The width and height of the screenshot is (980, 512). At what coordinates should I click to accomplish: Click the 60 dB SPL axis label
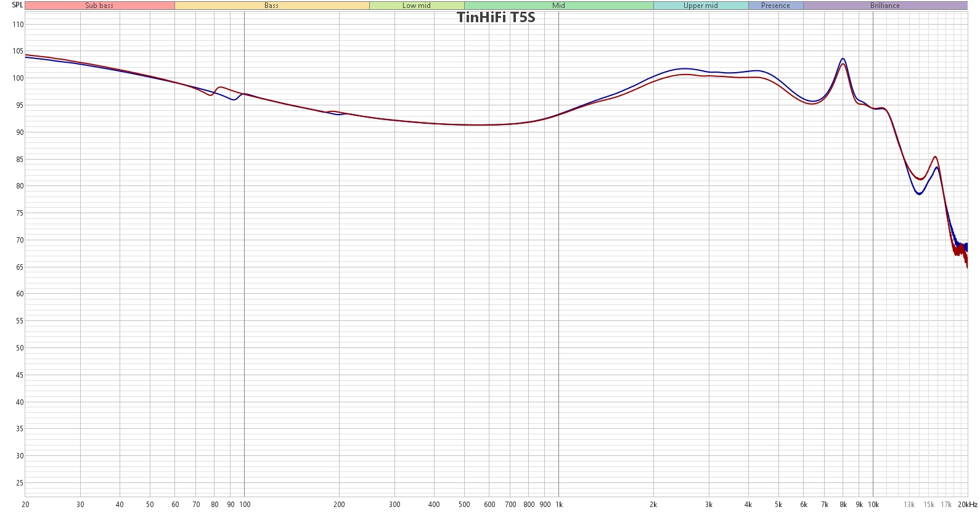(x=20, y=294)
